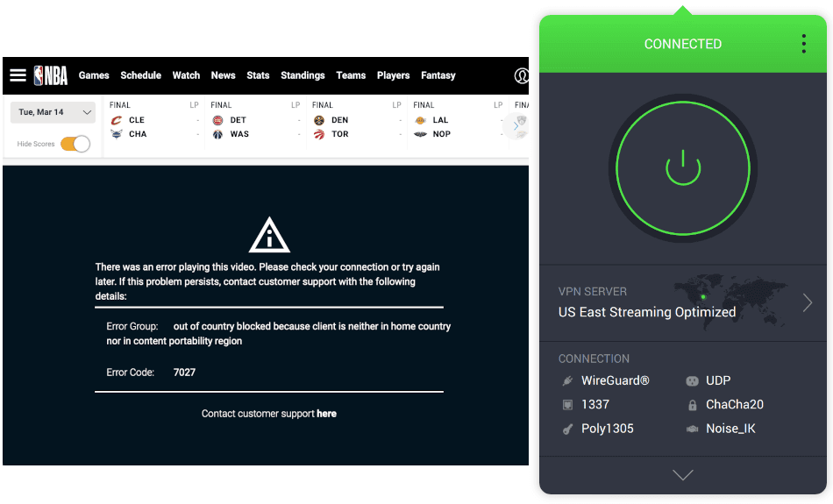Click the Poly1305 authentication icon
Viewport: 833px width, 504px height.
[x=567, y=429]
